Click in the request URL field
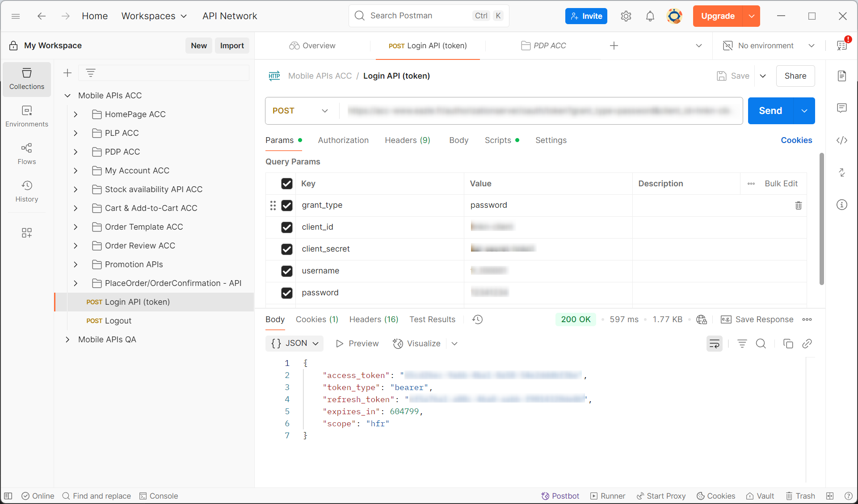858x504 pixels. [x=536, y=111]
